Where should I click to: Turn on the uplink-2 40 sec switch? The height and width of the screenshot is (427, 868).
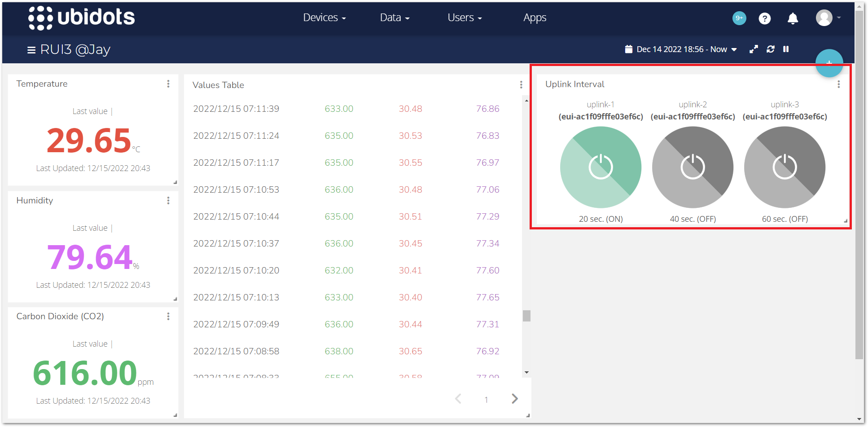point(693,167)
